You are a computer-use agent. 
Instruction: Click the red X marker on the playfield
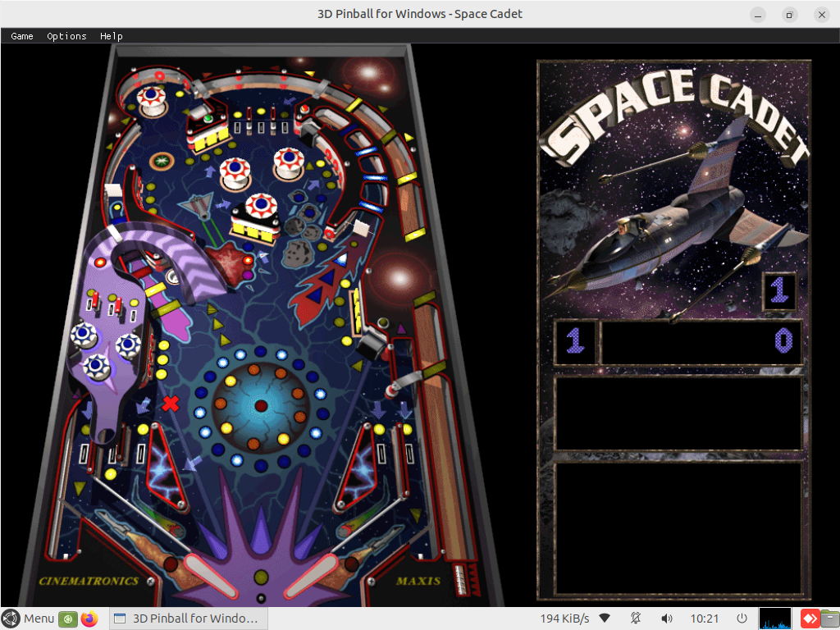(171, 403)
